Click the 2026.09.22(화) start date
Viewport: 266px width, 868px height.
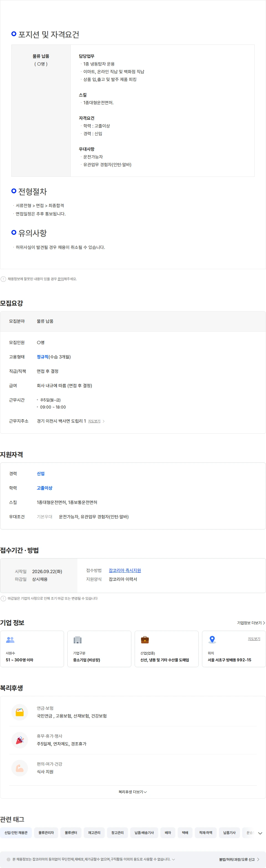click(x=47, y=571)
